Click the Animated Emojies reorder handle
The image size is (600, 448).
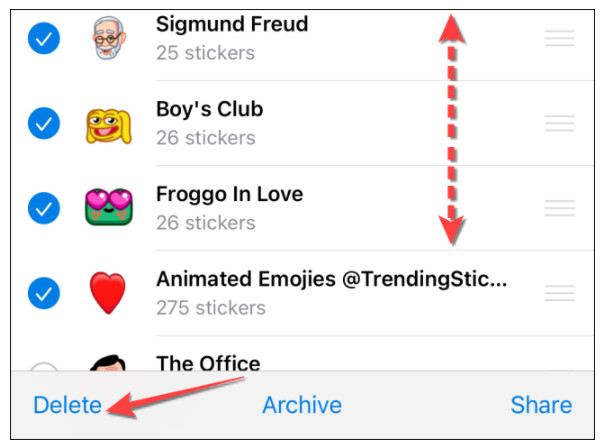point(559,293)
